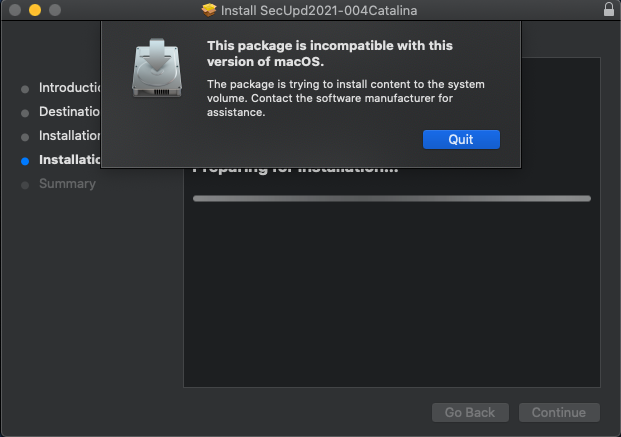The image size is (621, 437).
Task: Click the bullet beside the Destination step
Action: (25, 112)
